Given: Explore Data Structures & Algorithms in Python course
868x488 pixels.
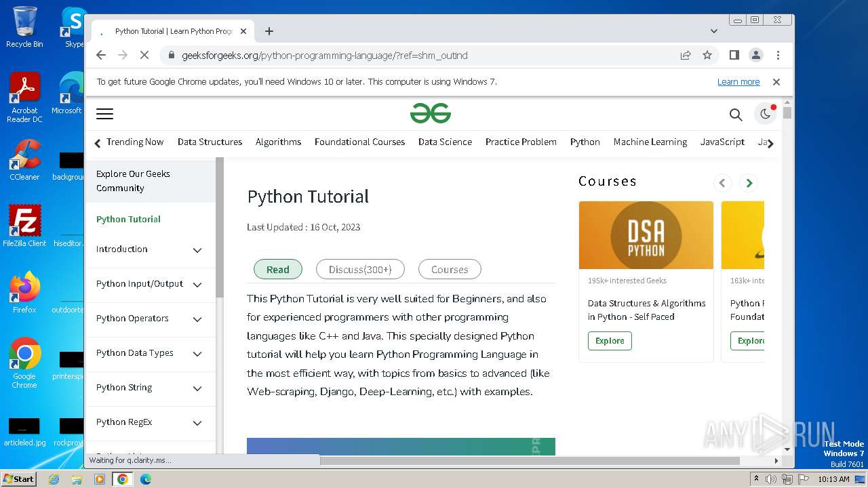Looking at the screenshot, I should point(610,341).
